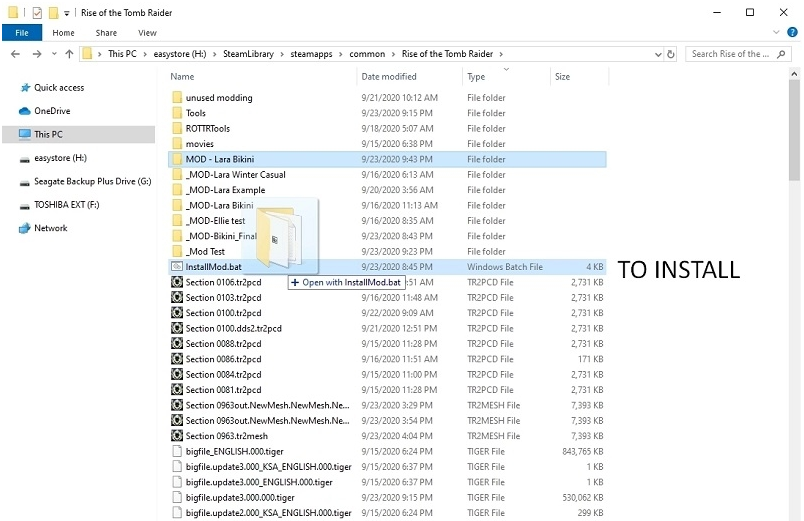Open TOSHIBA EXT (F:) drive in sidebar
The image size is (804, 521).
[x=67, y=205]
